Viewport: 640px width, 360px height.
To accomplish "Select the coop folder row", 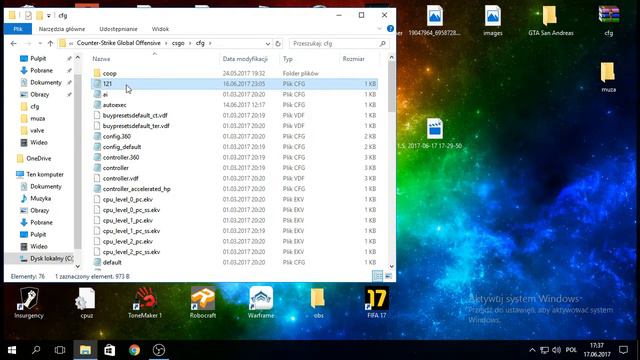I will point(235,73).
